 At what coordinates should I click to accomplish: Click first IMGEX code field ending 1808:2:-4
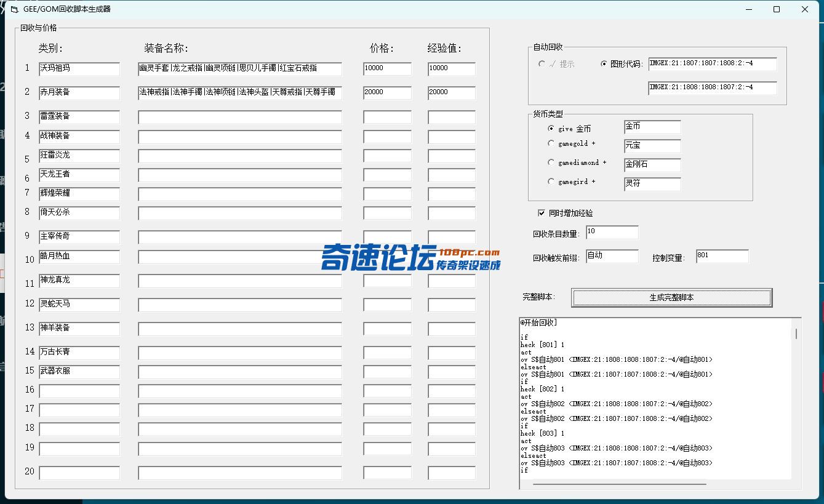(713, 65)
